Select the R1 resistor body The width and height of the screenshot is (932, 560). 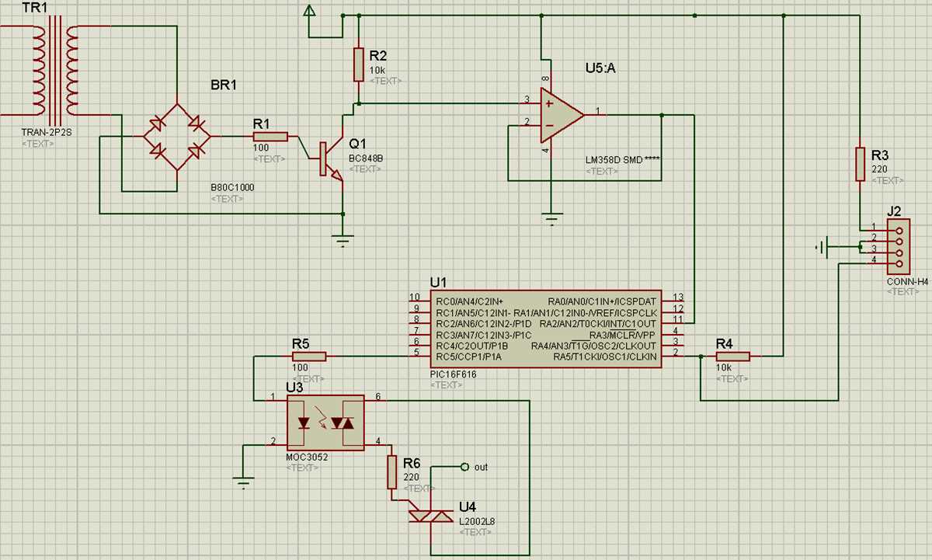coord(270,137)
